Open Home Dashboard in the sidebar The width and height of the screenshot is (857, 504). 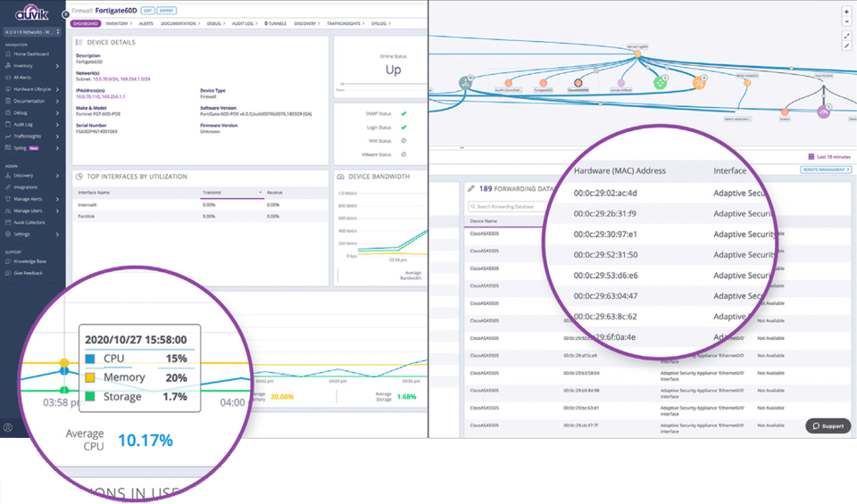click(30, 54)
